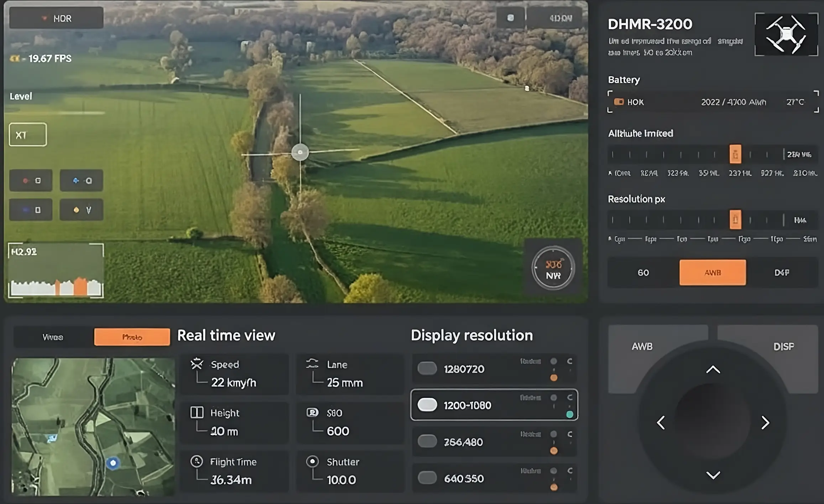824x504 pixels.
Task: Click the crosshair center reticle
Action: pyautogui.click(x=300, y=152)
